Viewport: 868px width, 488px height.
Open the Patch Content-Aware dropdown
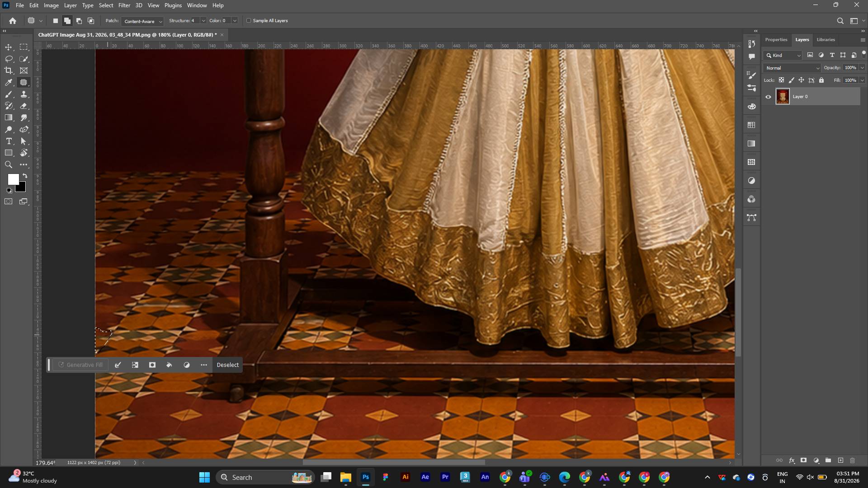(142, 21)
